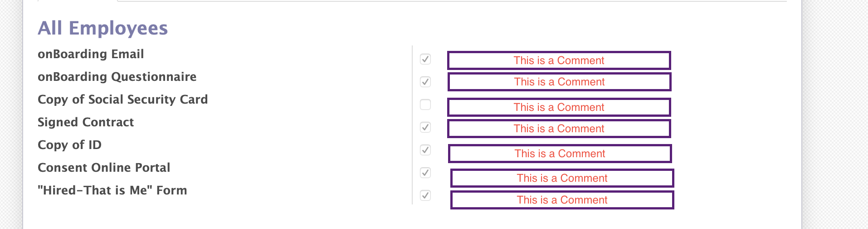Click the "Hired-That is Me" Form comment box
Viewport: 868px width, 229px height.
point(562,200)
